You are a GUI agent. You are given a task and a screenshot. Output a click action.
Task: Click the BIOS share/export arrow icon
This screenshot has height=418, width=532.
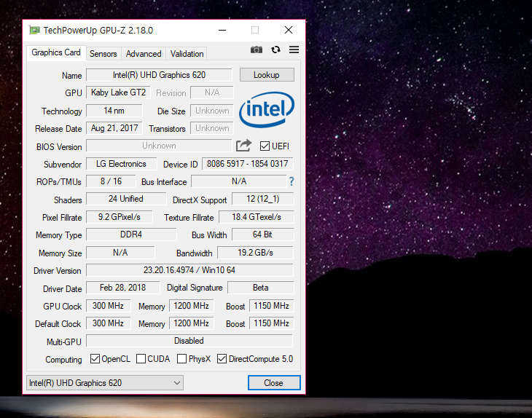244,146
